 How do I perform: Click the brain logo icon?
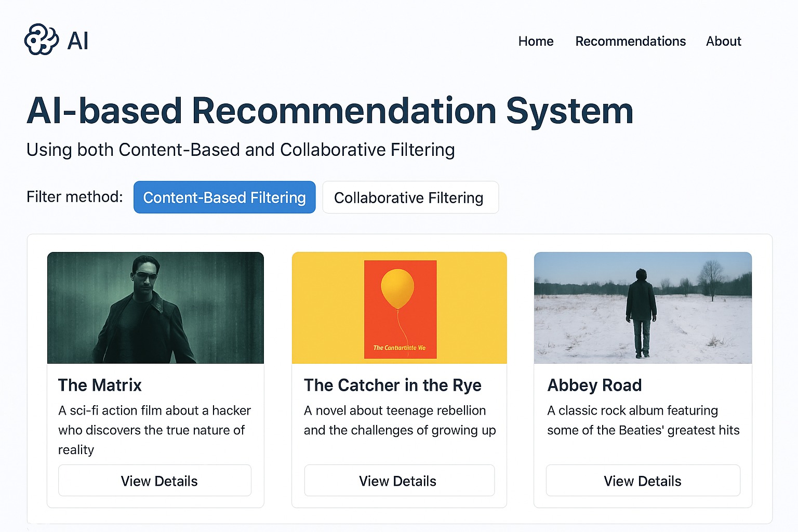[x=42, y=39]
